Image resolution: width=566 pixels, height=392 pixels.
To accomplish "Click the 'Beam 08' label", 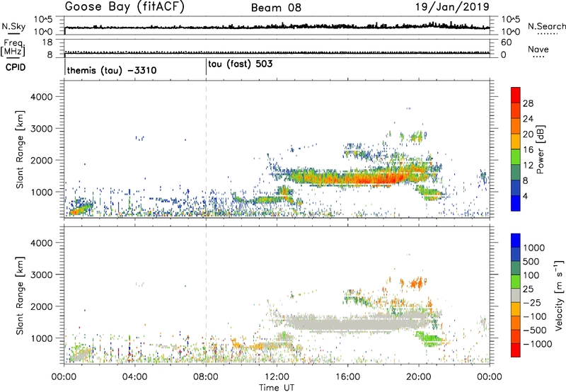I will coord(276,8).
